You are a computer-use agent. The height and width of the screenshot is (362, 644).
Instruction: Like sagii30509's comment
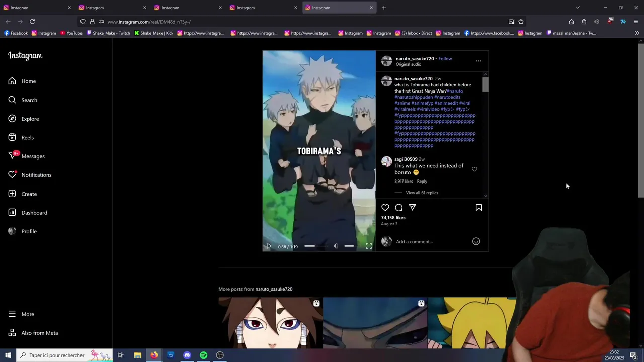pyautogui.click(x=474, y=169)
